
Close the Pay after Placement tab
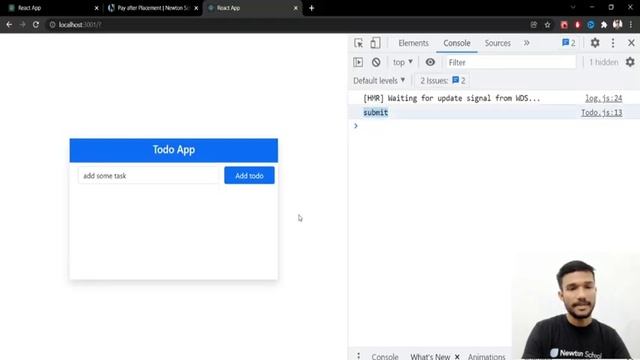click(196, 8)
